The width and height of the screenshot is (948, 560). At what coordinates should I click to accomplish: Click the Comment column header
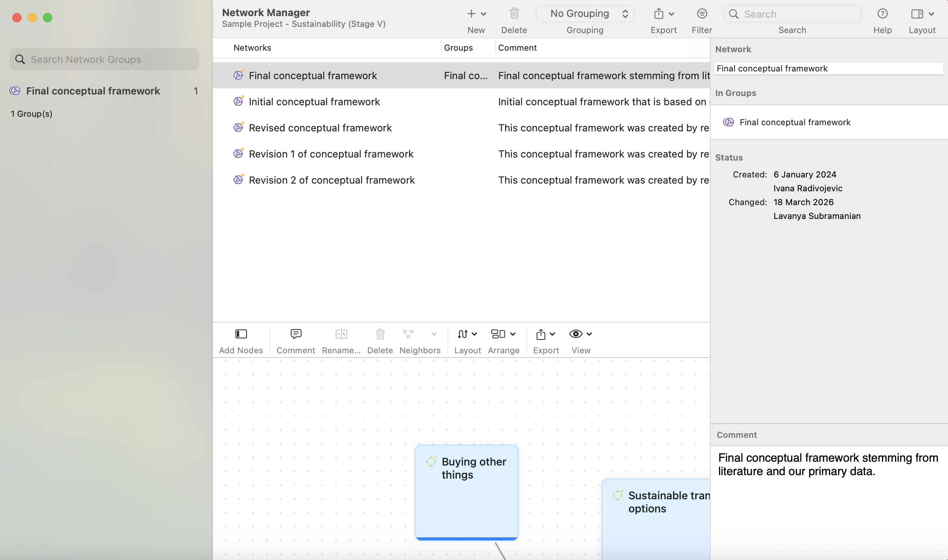[x=517, y=48]
